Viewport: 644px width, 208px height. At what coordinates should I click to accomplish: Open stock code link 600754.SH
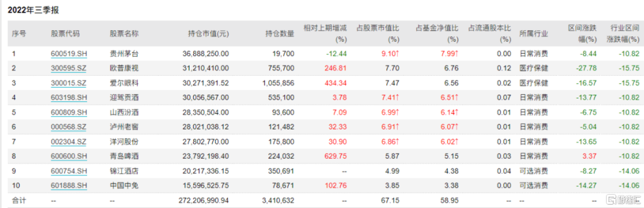[x=69, y=171]
